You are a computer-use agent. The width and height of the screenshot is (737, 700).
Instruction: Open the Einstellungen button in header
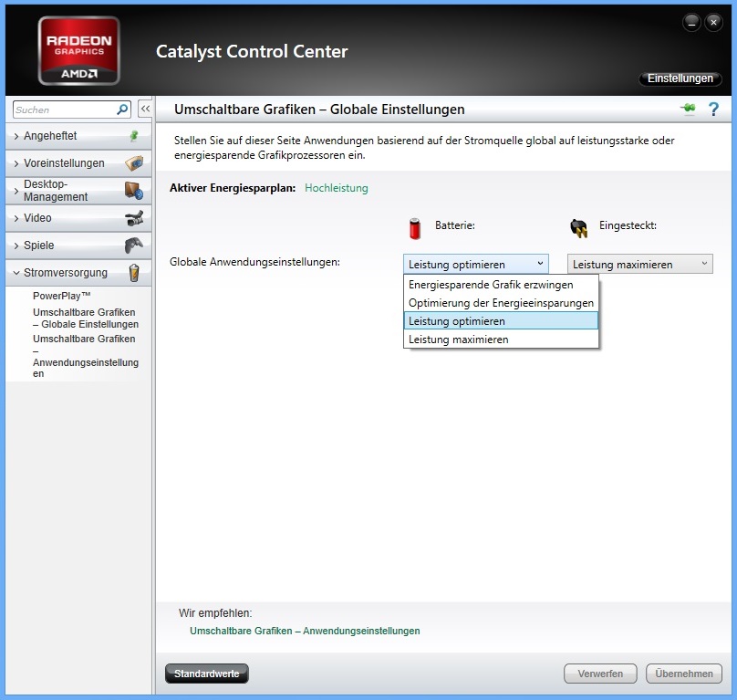click(x=680, y=78)
